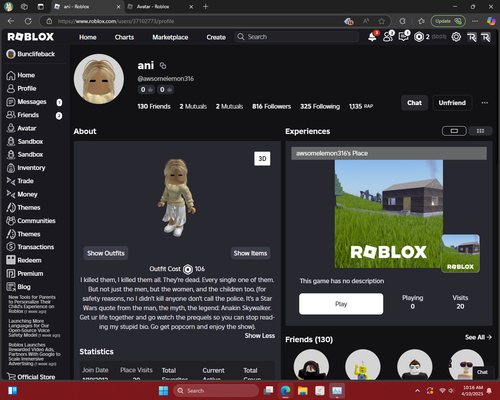Open Marketplace in the top navigation
This screenshot has width=500, height=400.
coord(170,37)
